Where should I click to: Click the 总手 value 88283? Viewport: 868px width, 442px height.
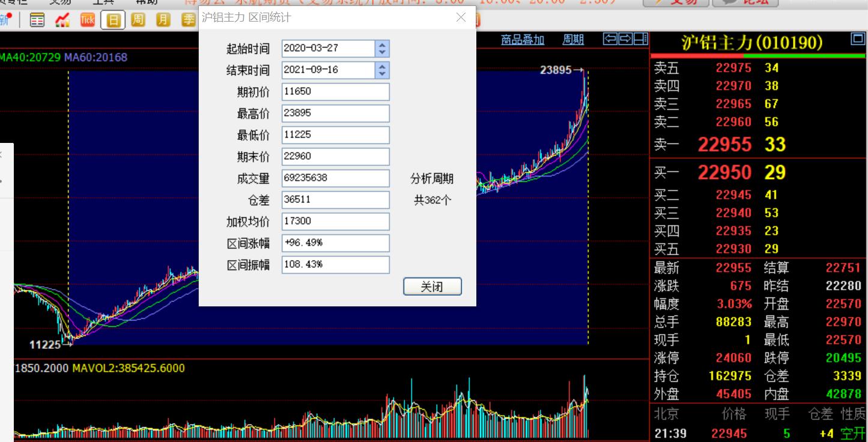coord(733,322)
